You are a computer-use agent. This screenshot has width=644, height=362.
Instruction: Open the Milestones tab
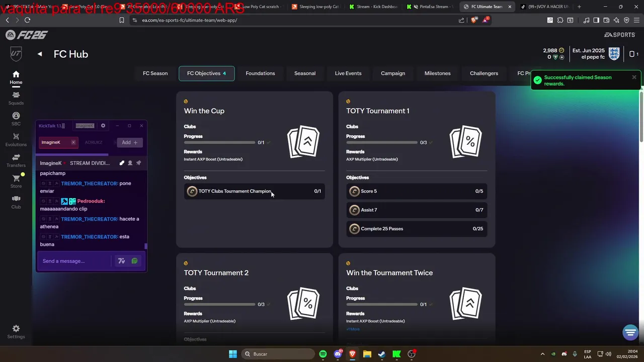437,73
